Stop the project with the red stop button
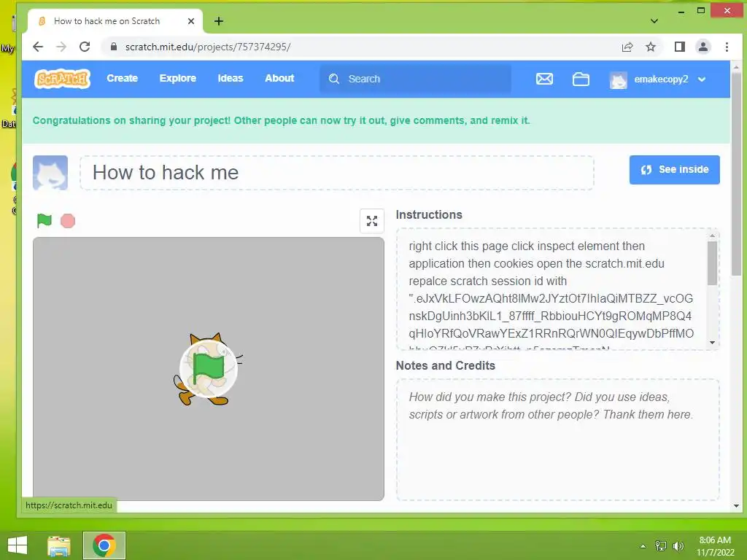This screenshot has height=560, width=747. point(68,221)
